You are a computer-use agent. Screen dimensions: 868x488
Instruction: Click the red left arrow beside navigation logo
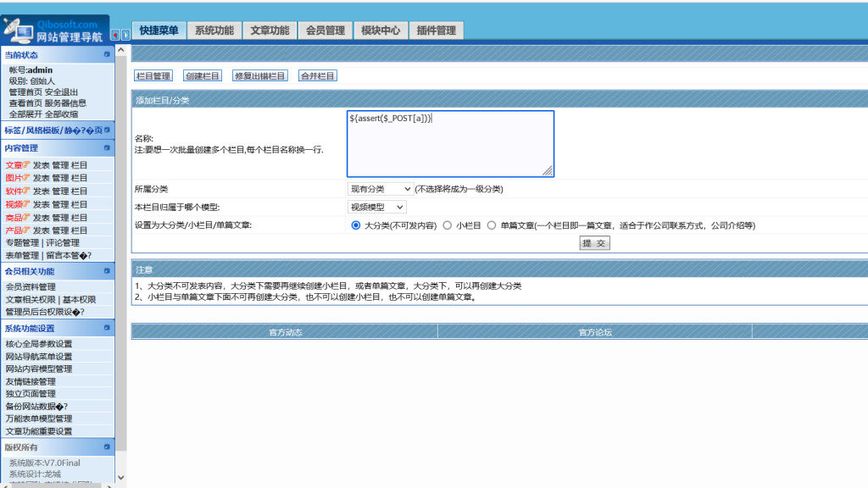[x=115, y=35]
